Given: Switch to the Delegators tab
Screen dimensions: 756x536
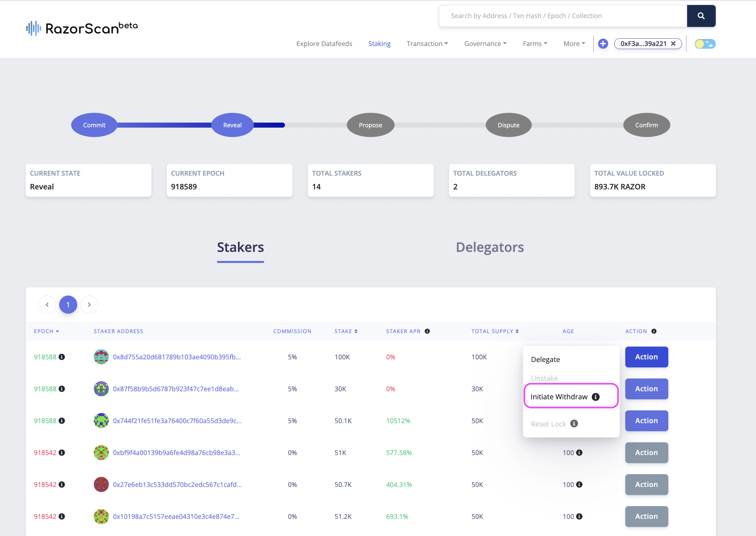Looking at the screenshot, I should pyautogui.click(x=490, y=248).
